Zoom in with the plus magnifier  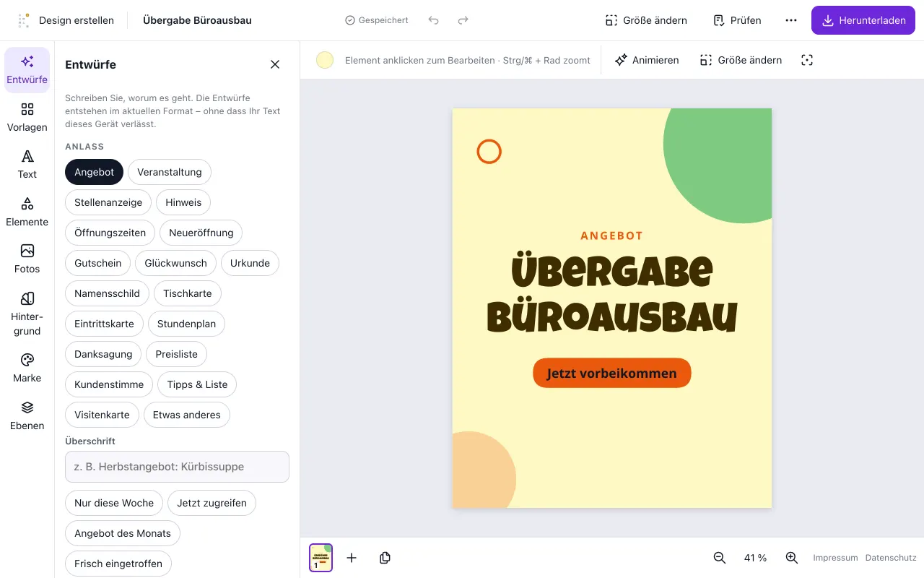(792, 558)
